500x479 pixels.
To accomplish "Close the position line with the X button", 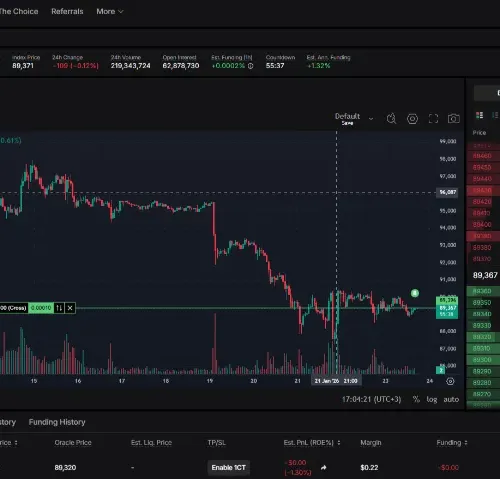I will click(70, 308).
